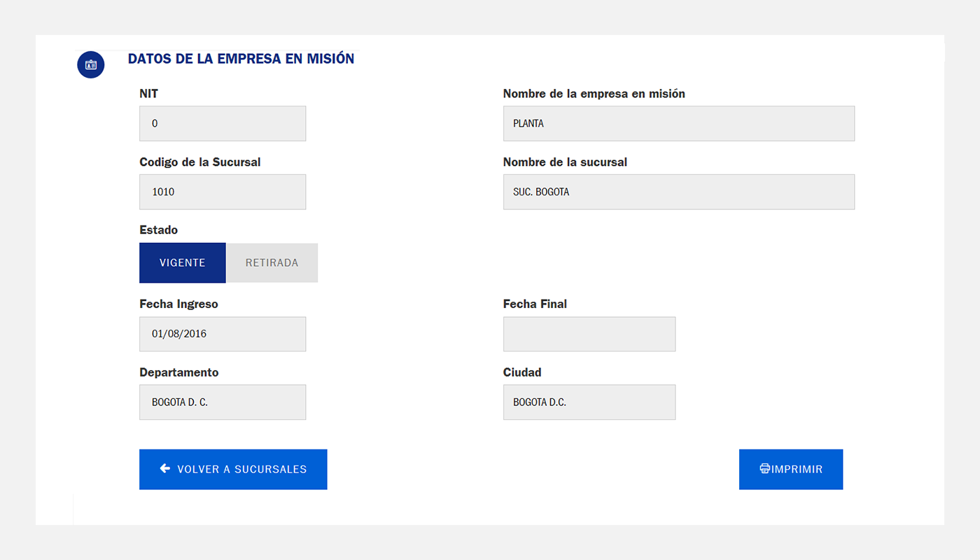Click the Nombre de la sucursal label
980x560 pixels.
click(566, 162)
